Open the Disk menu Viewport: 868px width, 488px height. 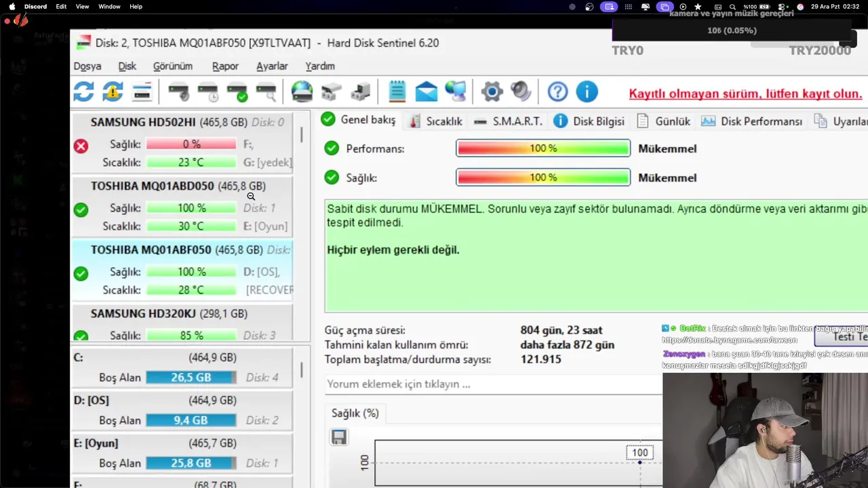pos(127,66)
